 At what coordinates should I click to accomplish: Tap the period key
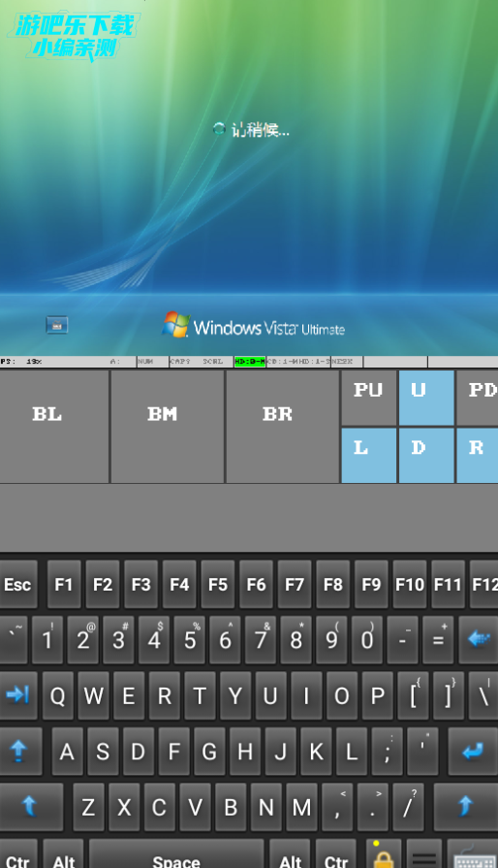coord(373,807)
